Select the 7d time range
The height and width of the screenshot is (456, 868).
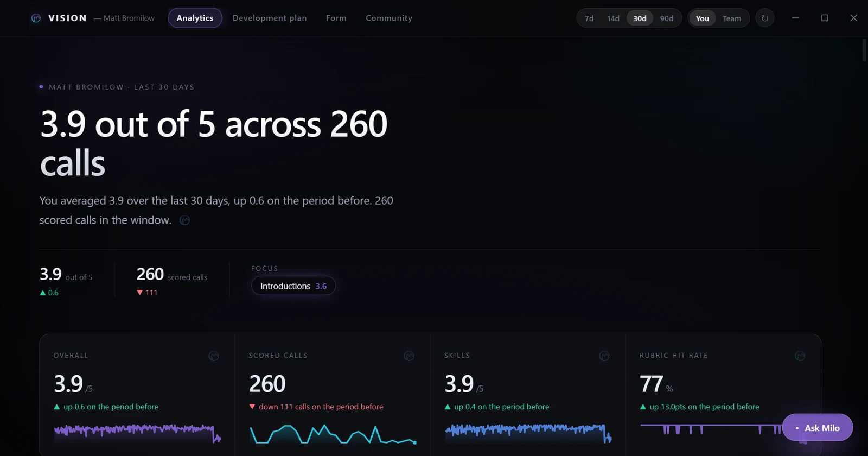[x=589, y=18]
